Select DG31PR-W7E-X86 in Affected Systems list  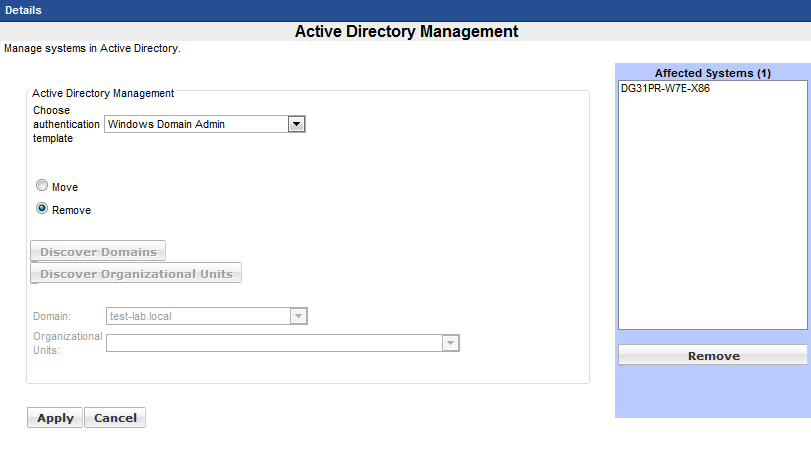coord(666,89)
